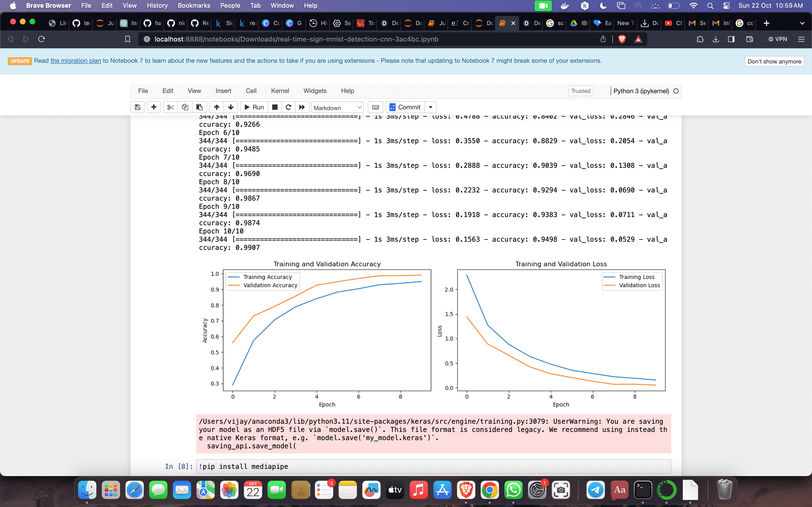The height and width of the screenshot is (507, 812).
Task: Expand the tab list chevron
Action: click(802, 23)
